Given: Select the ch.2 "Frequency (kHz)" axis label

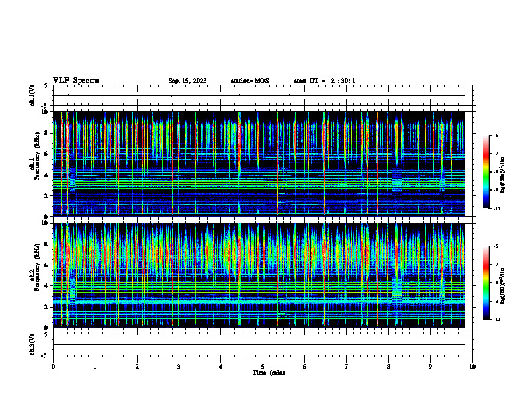Looking at the screenshot, I should [37, 267].
